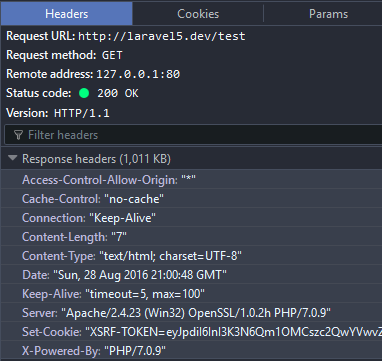Open the Params tab
This screenshot has width=382, height=361.
(x=328, y=14)
